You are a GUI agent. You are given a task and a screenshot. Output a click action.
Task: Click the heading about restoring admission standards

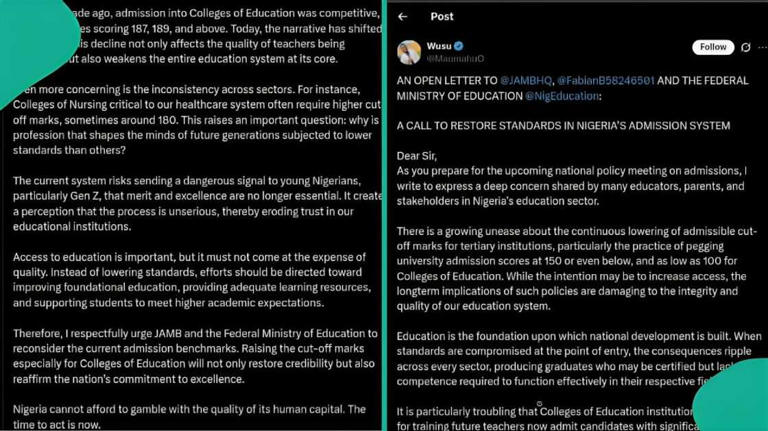tap(563, 126)
